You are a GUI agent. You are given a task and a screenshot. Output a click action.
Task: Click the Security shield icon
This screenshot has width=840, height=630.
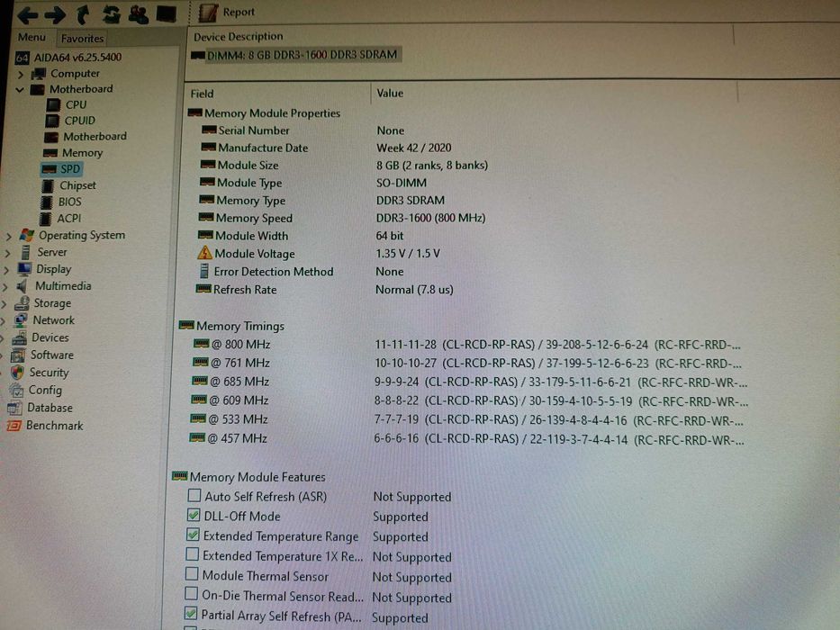point(17,373)
